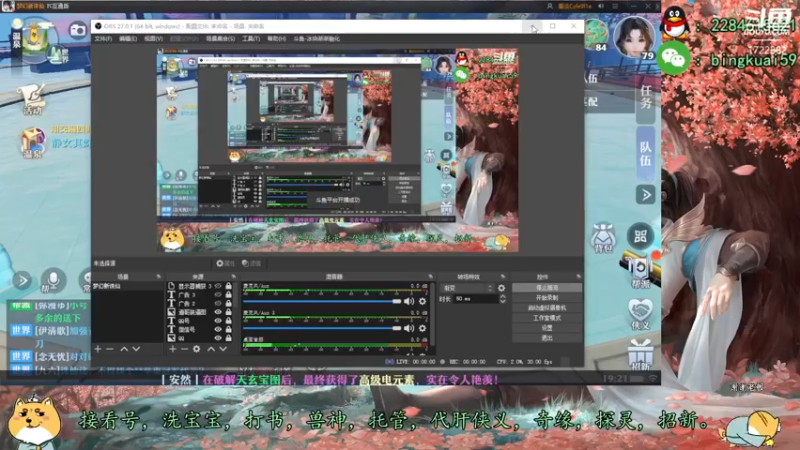This screenshot has height=450, width=800.
Task: Open the 活动 scroll icon in game
Action: [x=32, y=99]
